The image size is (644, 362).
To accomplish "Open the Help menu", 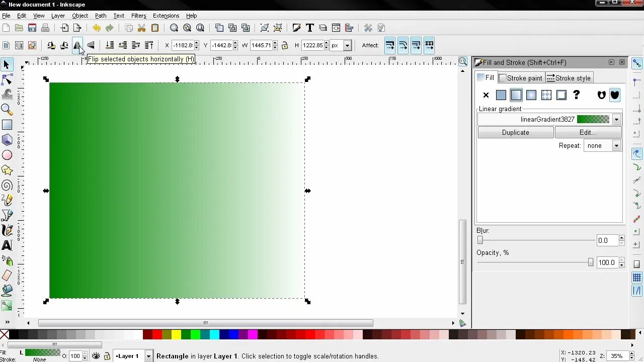I will tap(192, 16).
